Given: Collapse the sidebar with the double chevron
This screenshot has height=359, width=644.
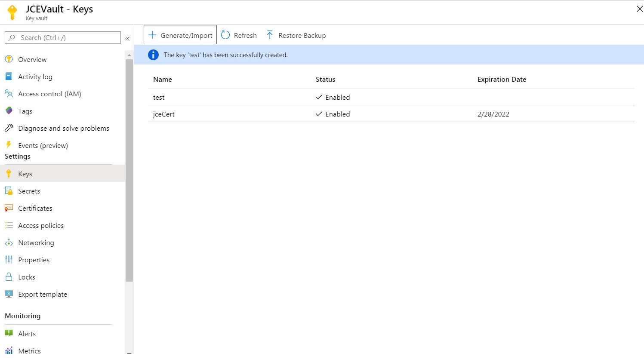Looking at the screenshot, I should pyautogui.click(x=127, y=38).
